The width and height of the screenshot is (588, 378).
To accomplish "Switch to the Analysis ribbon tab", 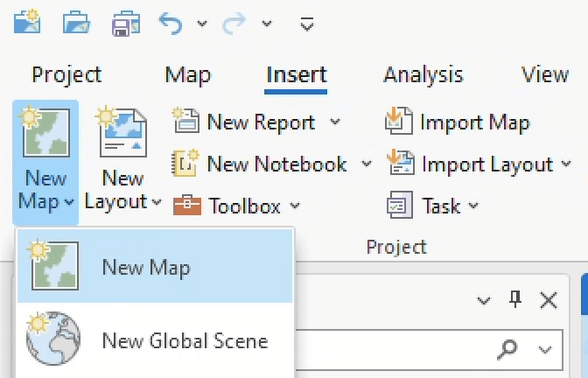I will click(x=423, y=75).
